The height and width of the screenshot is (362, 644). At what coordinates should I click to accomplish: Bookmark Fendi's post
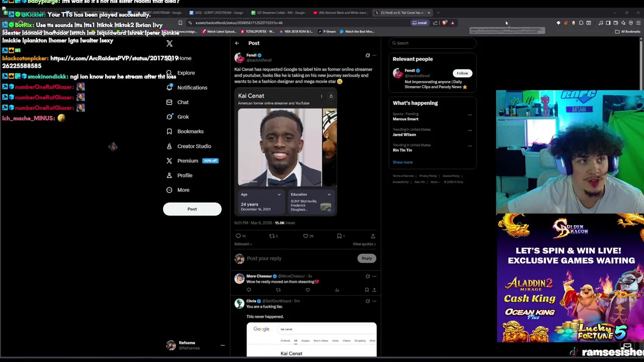(339, 236)
